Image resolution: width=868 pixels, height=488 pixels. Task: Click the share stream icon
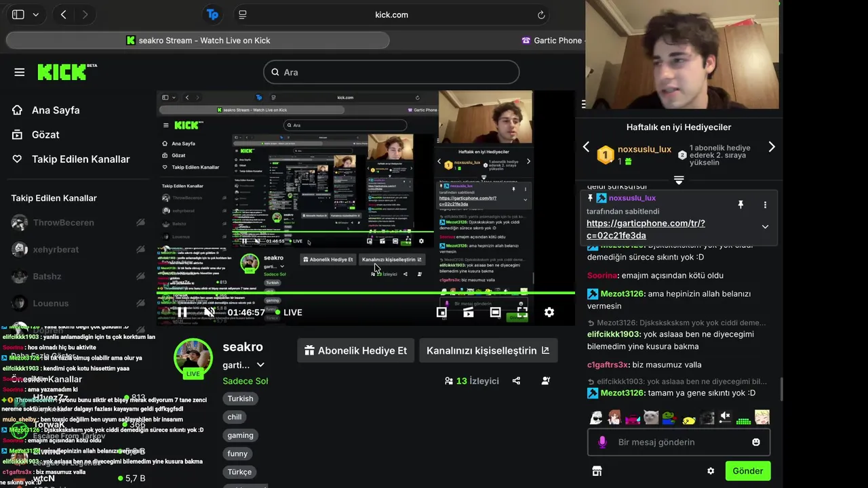516,381
